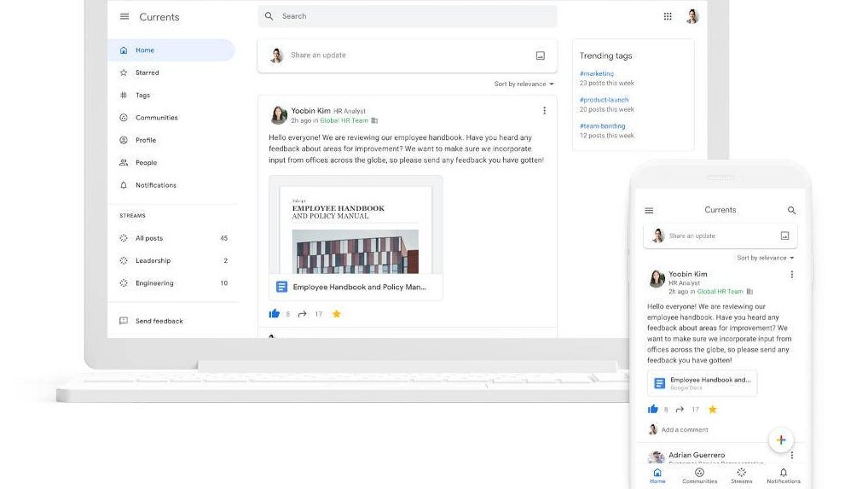Viewport: 868px width, 489px height.
Task: Select the Communities tab in the phone bottom bar
Action: [x=700, y=475]
